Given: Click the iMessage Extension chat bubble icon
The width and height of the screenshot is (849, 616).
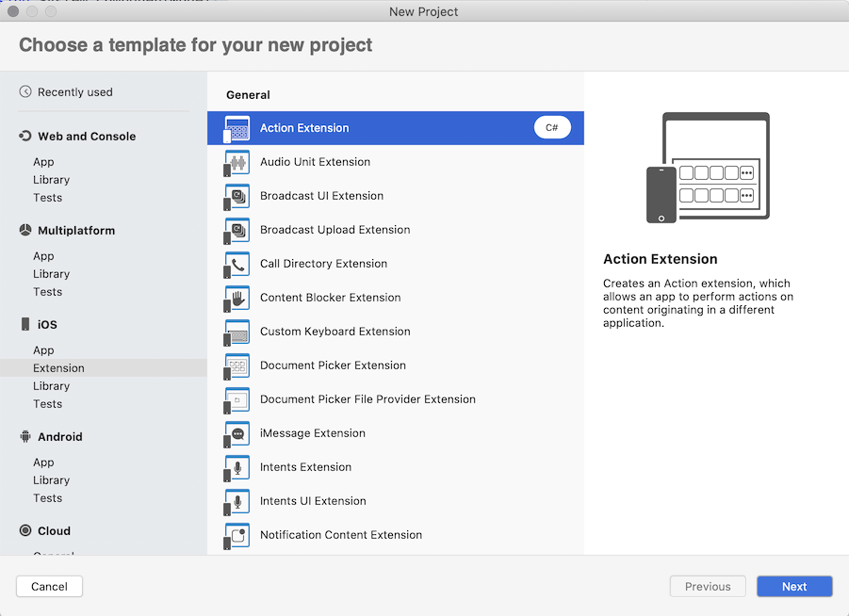Looking at the screenshot, I should pyautogui.click(x=237, y=434).
